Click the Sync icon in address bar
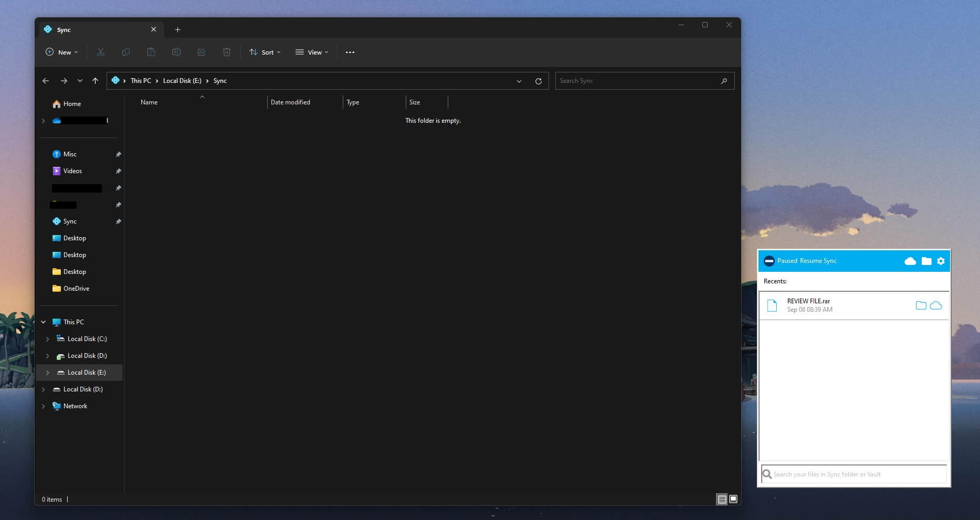980x520 pixels. click(x=115, y=80)
